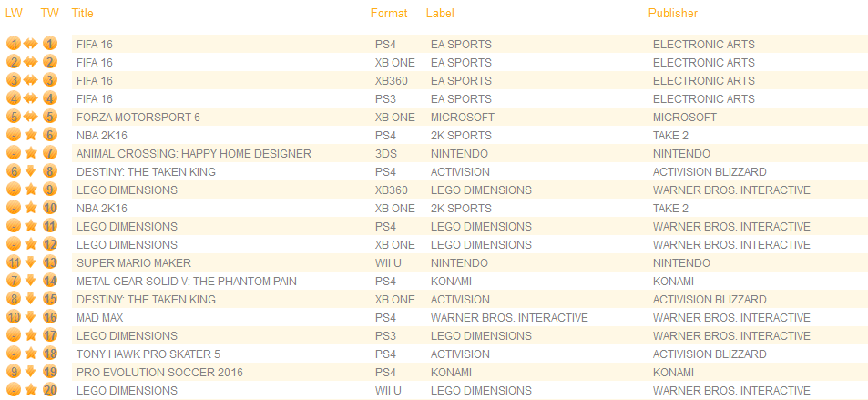Image resolution: width=868 pixels, height=400 pixels.
Task: Click the Format column header
Action: [x=389, y=14]
